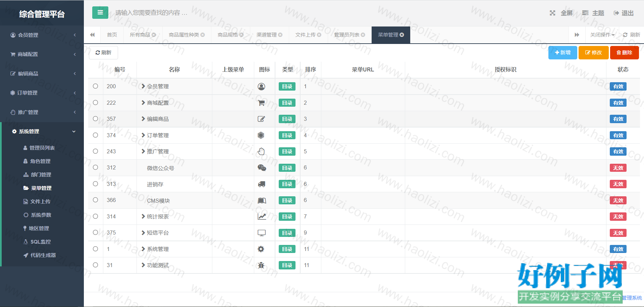The height and width of the screenshot is (307, 644).
Task: Expand the 短信平台 tree row
Action: 143,233
